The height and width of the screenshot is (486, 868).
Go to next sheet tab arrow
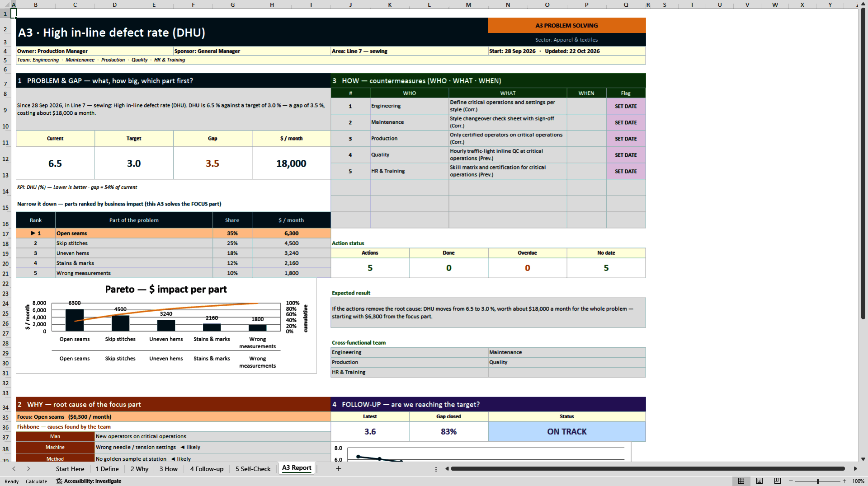(28, 469)
